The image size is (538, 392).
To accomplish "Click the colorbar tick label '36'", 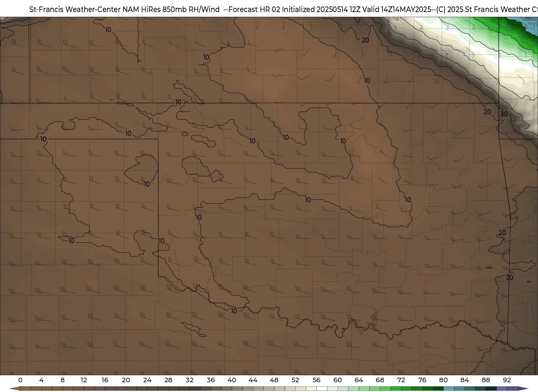I will pyautogui.click(x=211, y=380).
